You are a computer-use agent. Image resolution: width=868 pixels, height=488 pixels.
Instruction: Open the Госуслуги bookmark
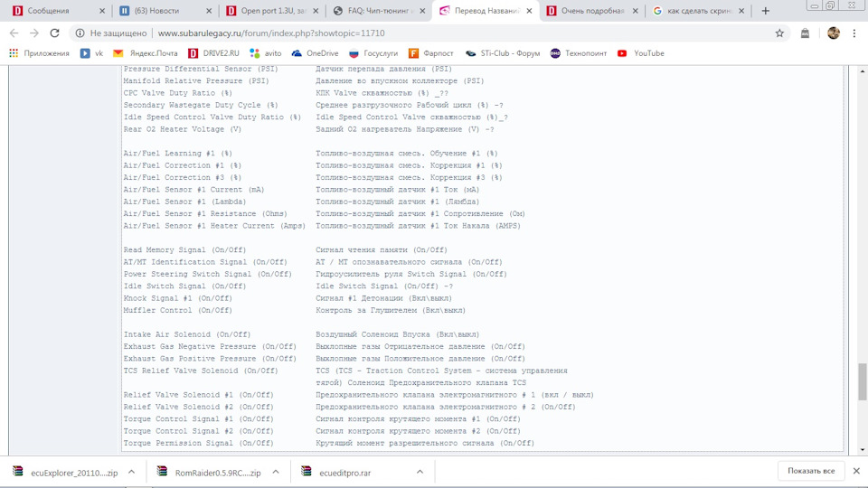[x=373, y=53]
